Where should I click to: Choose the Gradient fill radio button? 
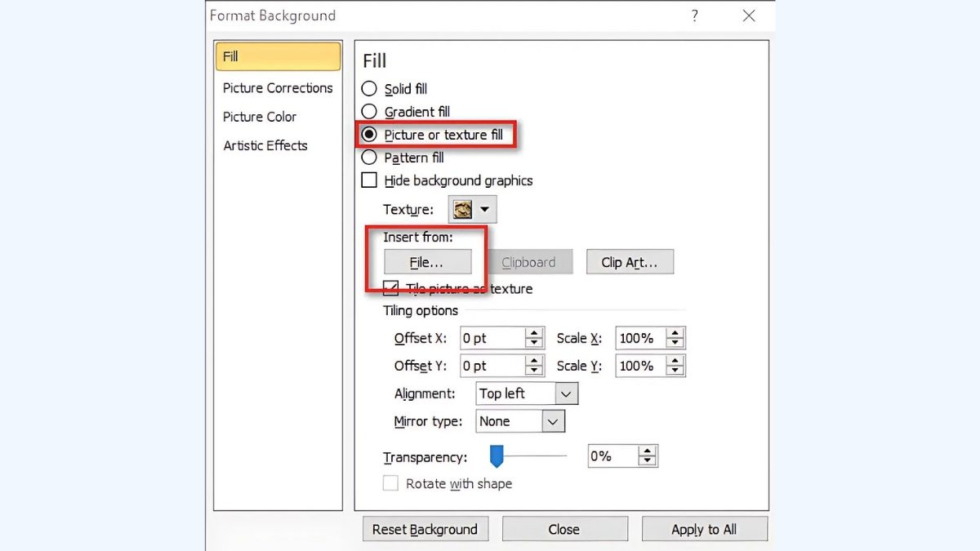click(x=369, y=112)
